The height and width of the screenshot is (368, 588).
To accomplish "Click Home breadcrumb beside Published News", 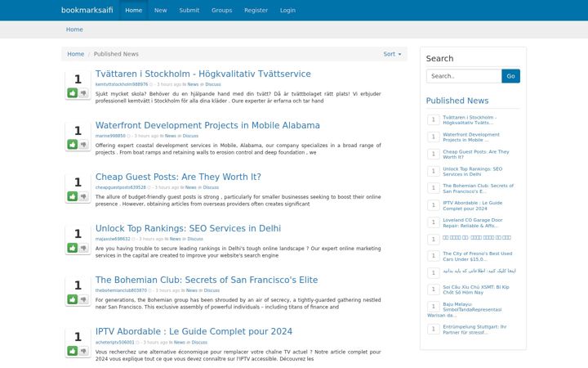I will [75, 54].
